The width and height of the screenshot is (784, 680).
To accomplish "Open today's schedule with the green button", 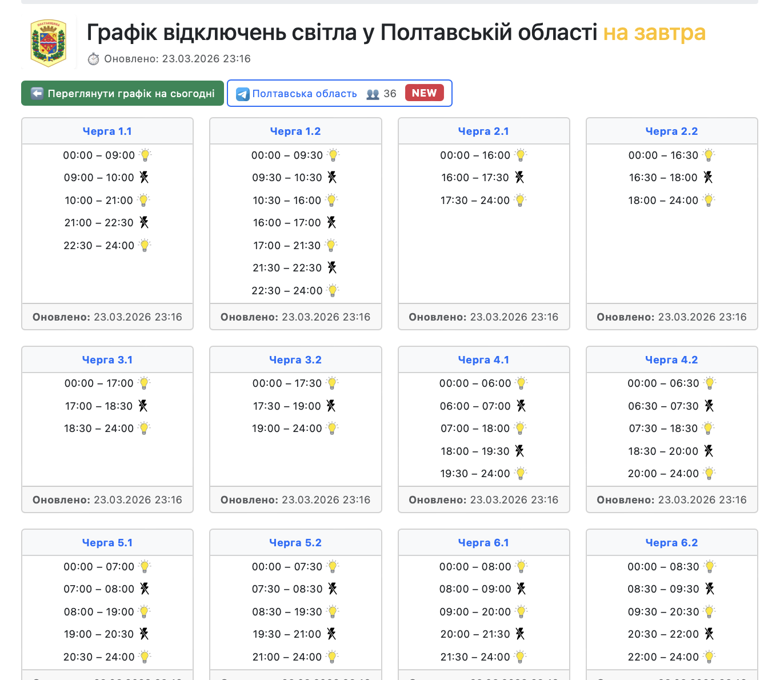I will click(122, 93).
